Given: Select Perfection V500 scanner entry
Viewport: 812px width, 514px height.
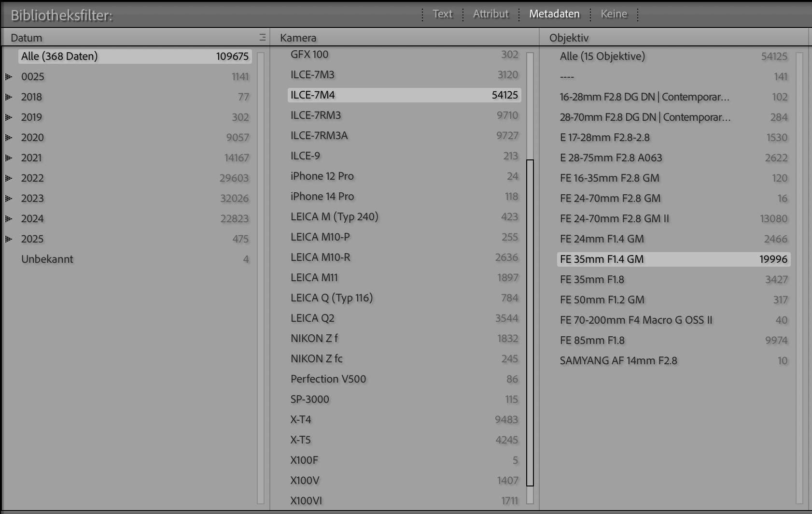Looking at the screenshot, I should tap(405, 379).
